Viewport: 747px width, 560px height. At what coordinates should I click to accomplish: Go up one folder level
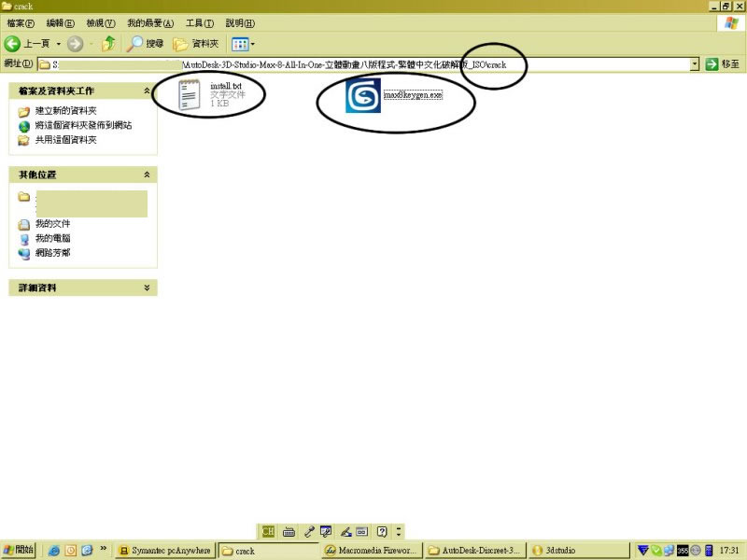108,44
